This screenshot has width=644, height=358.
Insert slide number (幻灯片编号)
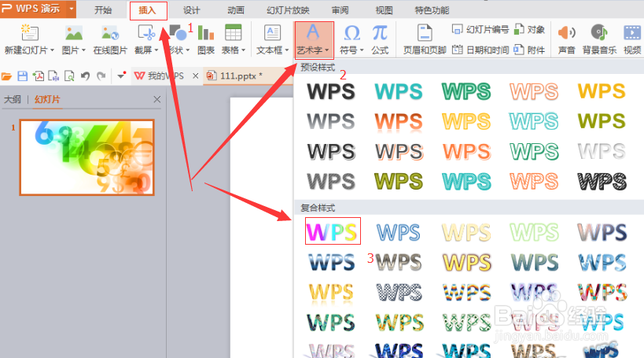480,30
